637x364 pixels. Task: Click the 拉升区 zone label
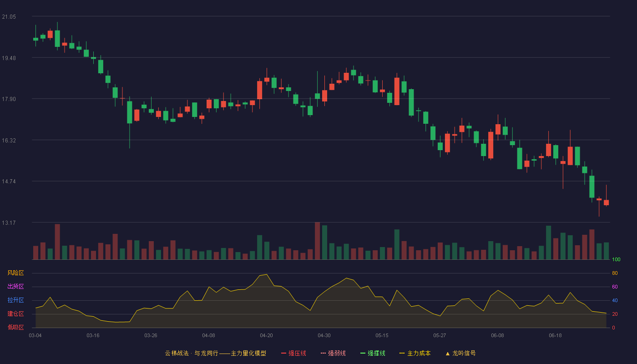click(15, 300)
